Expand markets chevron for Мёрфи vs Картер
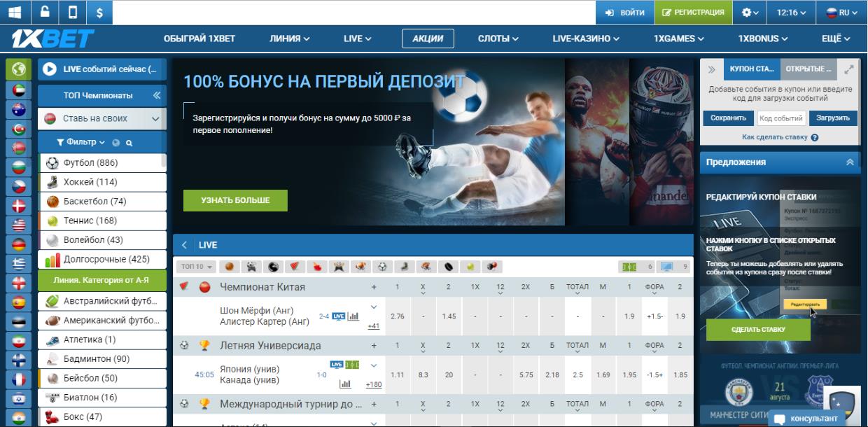This screenshot has width=868, height=427. click(374, 307)
